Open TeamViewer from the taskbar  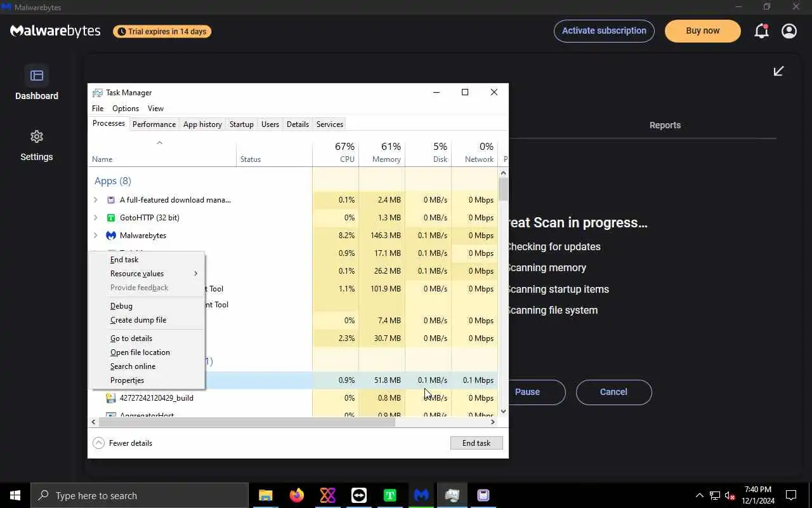click(x=359, y=495)
